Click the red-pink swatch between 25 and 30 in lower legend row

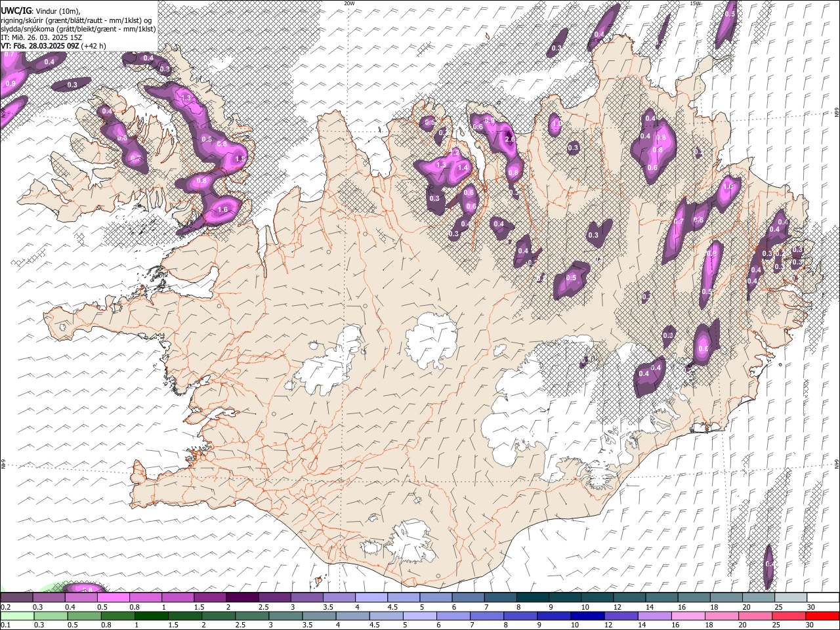[789, 616]
